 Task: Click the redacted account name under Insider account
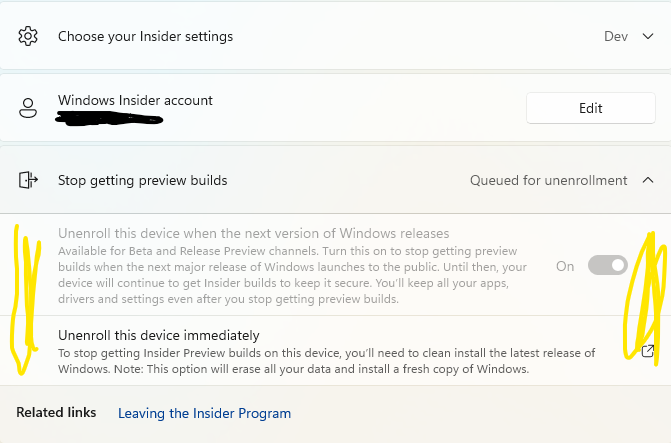pos(110,119)
